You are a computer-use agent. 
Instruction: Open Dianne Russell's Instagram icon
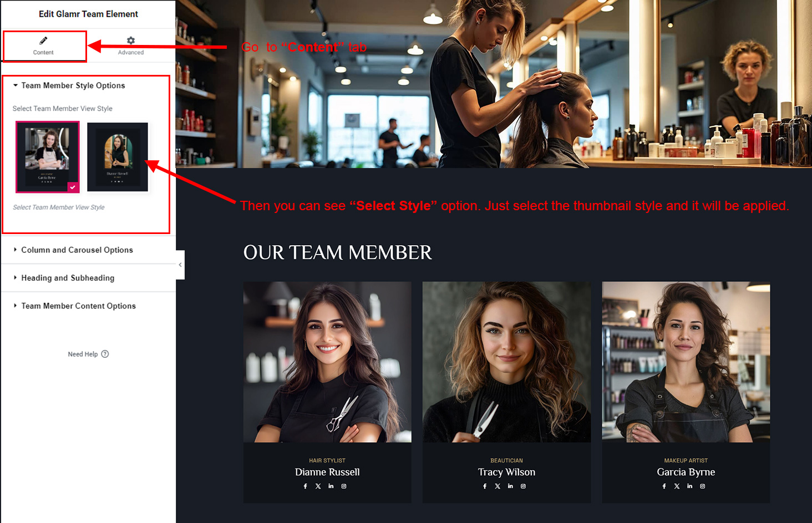[x=344, y=486]
